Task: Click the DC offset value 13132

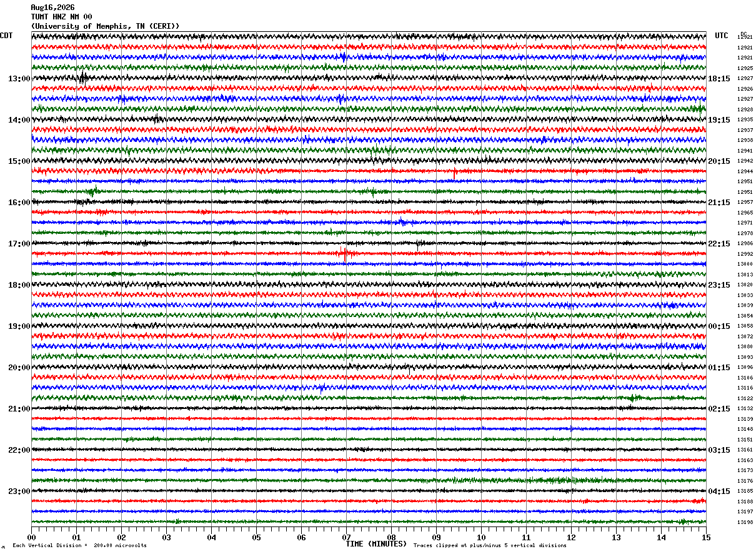Action: [x=745, y=409]
